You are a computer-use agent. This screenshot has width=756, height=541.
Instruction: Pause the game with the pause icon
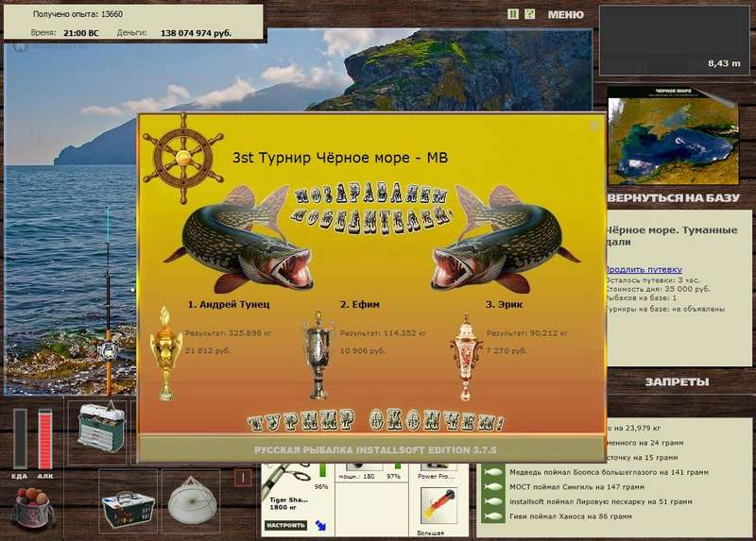point(513,14)
